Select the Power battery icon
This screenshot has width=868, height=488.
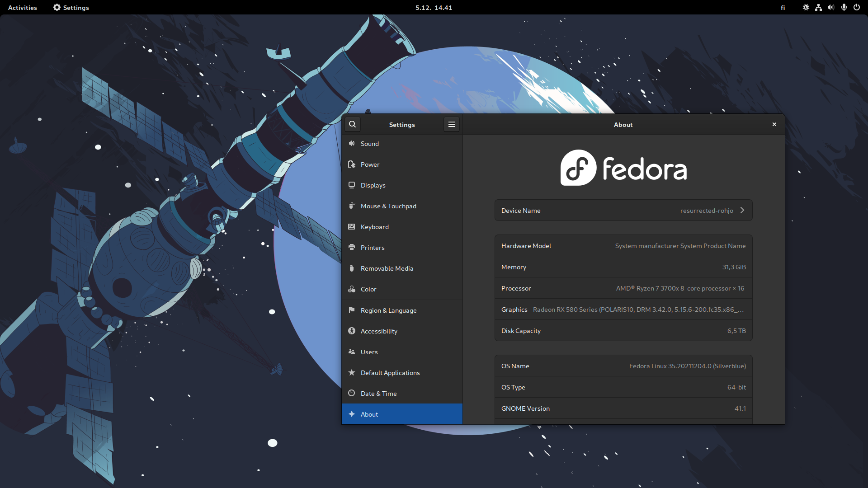point(352,164)
